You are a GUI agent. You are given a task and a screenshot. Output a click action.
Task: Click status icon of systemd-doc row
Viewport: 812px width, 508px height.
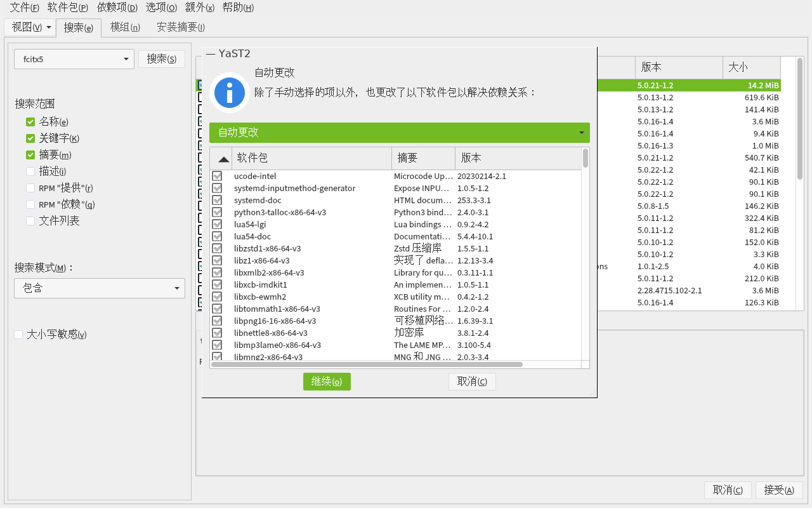click(x=217, y=200)
